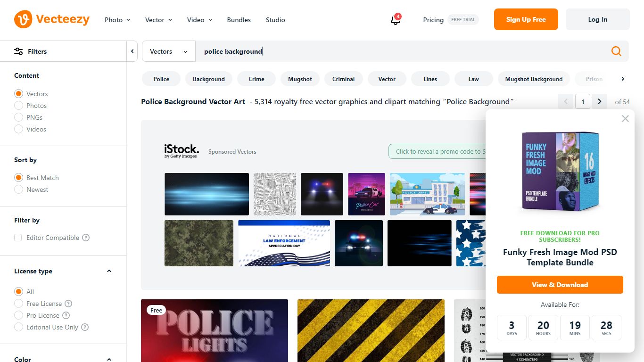Sort by Best Match
This screenshot has height=362, width=644.
(x=18, y=178)
